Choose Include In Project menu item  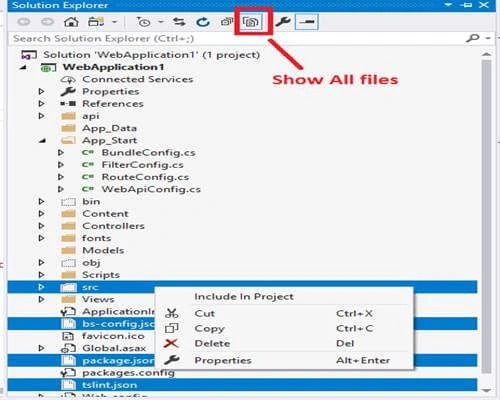(x=244, y=296)
